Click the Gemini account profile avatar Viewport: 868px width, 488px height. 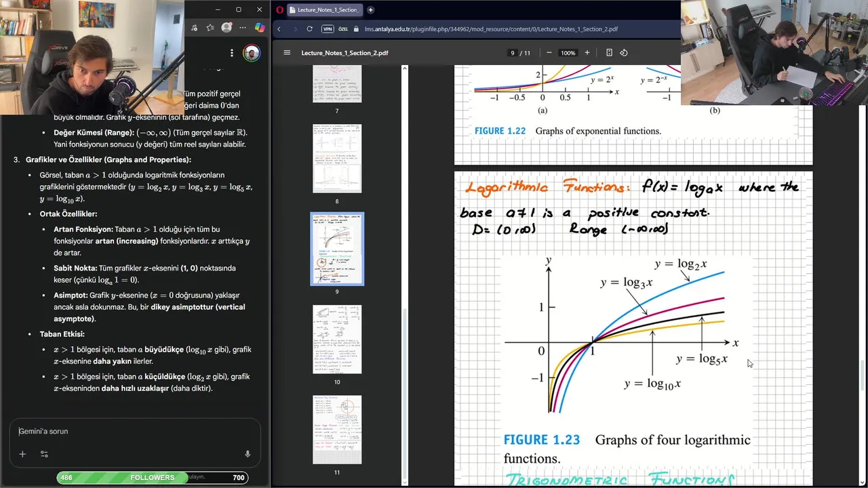[252, 53]
